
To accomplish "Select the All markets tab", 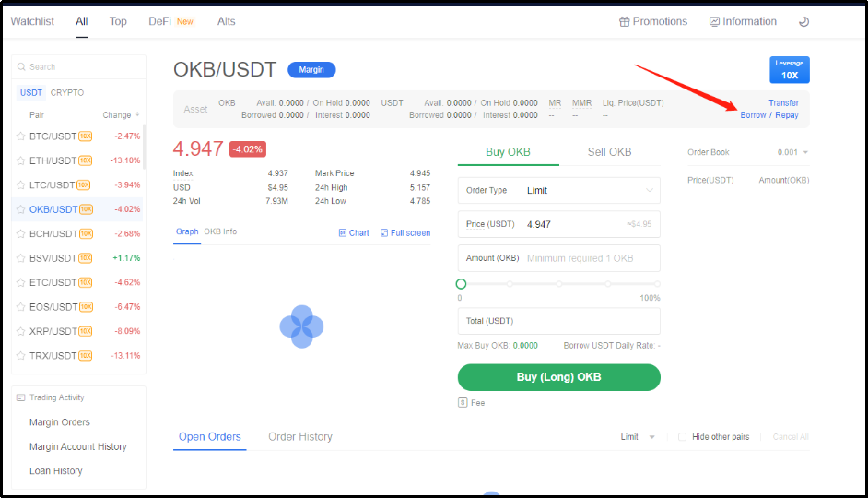I will click(82, 21).
